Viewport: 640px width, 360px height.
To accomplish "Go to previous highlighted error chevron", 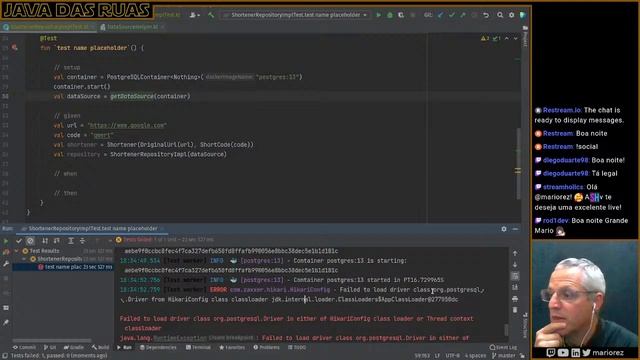I will tap(507, 38).
